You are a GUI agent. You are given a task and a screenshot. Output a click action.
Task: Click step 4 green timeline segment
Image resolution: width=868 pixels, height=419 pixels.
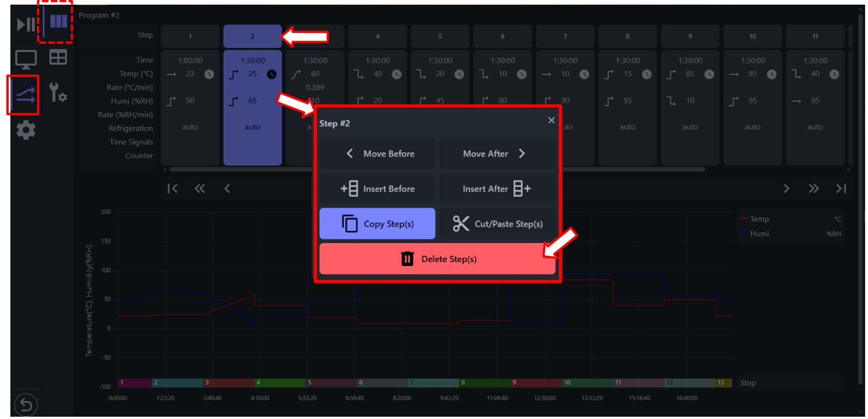click(x=280, y=383)
